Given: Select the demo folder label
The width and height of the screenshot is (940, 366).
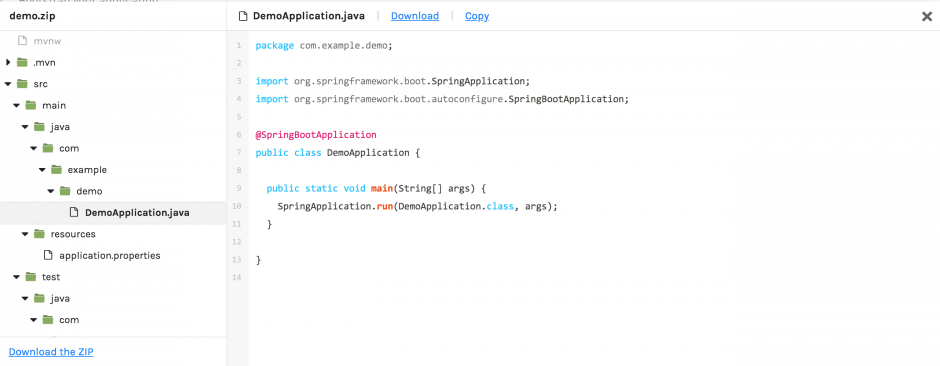Looking at the screenshot, I should (89, 191).
